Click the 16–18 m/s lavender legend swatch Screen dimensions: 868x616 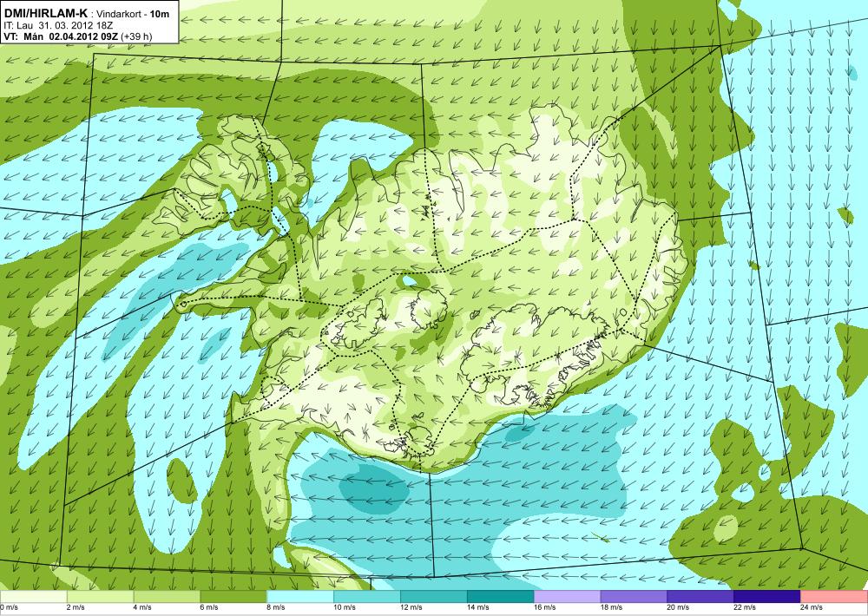point(568,597)
